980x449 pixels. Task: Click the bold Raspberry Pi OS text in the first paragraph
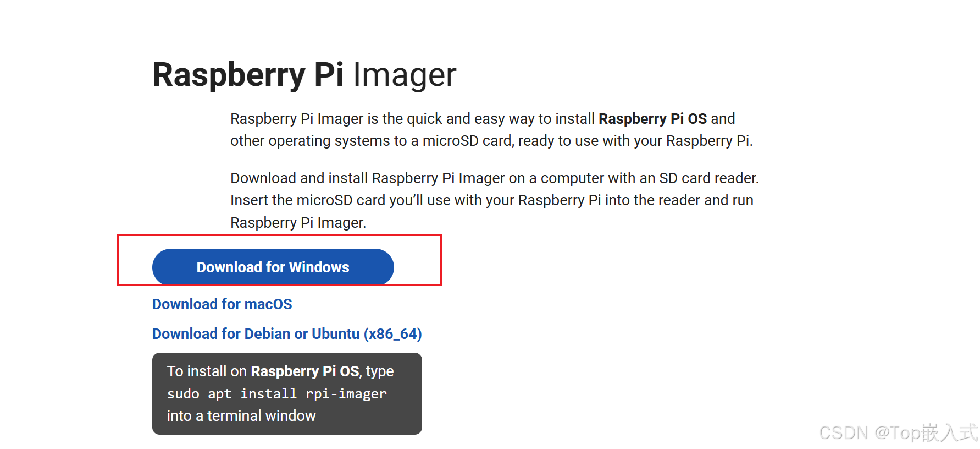(652, 119)
